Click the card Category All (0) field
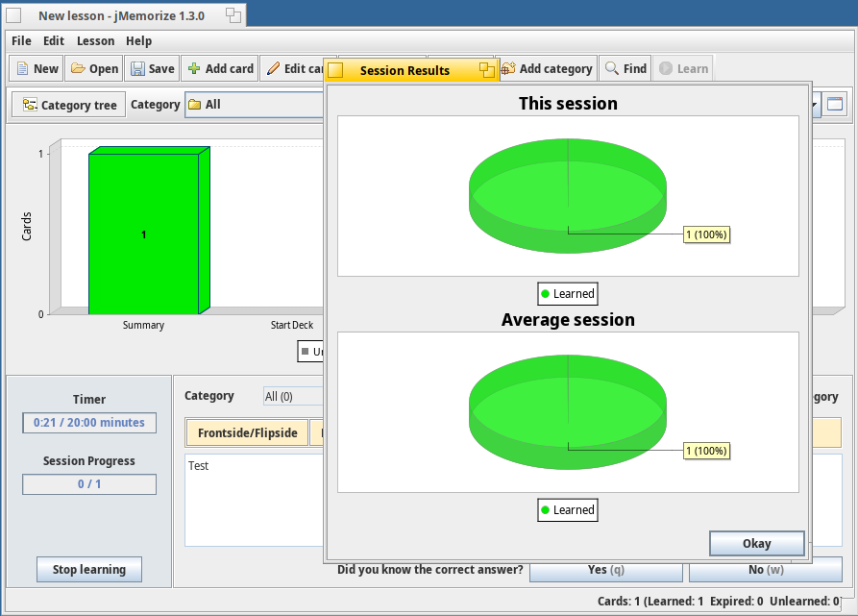858x616 pixels. click(294, 396)
